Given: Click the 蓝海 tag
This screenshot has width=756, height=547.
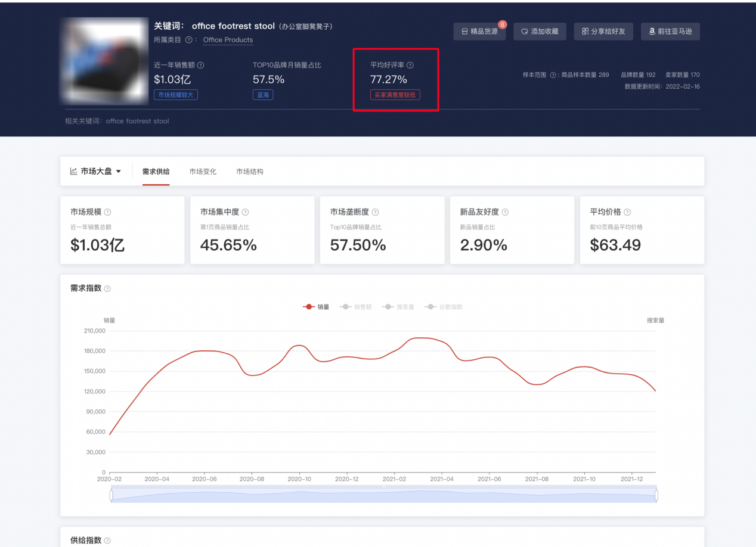Looking at the screenshot, I should [x=263, y=95].
